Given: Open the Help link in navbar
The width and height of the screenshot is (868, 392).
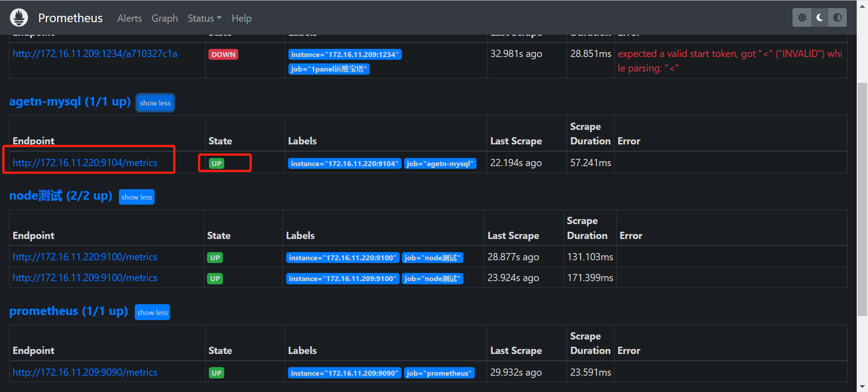Looking at the screenshot, I should point(241,19).
